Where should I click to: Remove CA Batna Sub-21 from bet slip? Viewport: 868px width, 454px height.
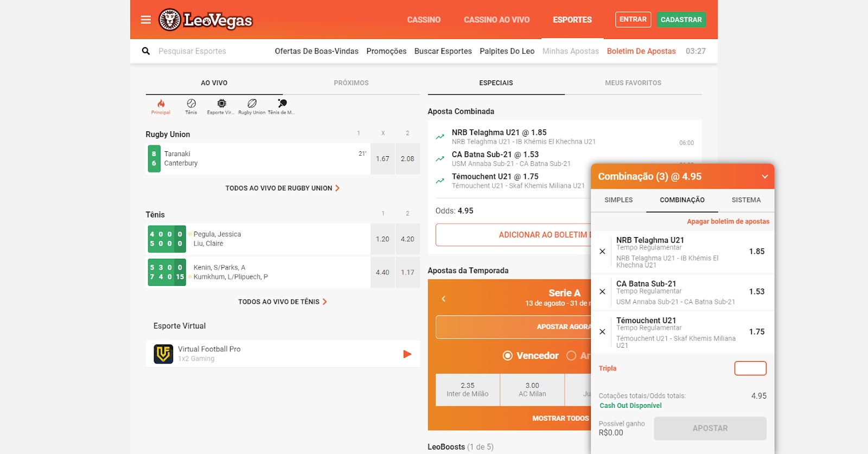point(602,292)
